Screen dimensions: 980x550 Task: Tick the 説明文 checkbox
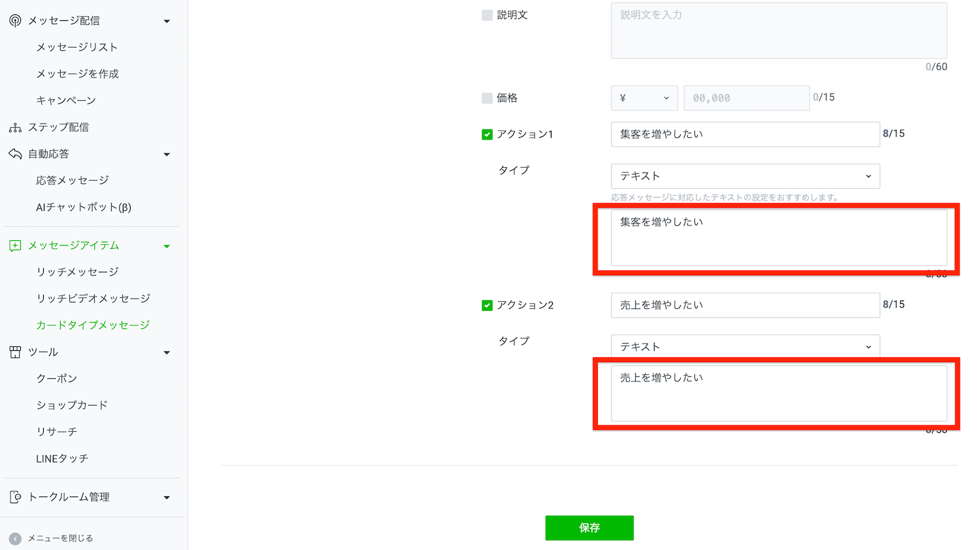487,15
